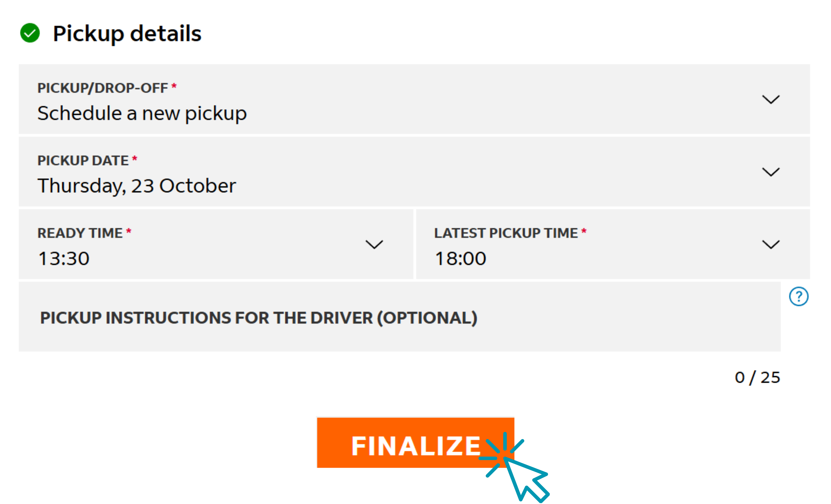This screenshot has height=504, width=831.
Task: Click the chevron arrow in Pickup/Drop-off field
Action: point(771,100)
